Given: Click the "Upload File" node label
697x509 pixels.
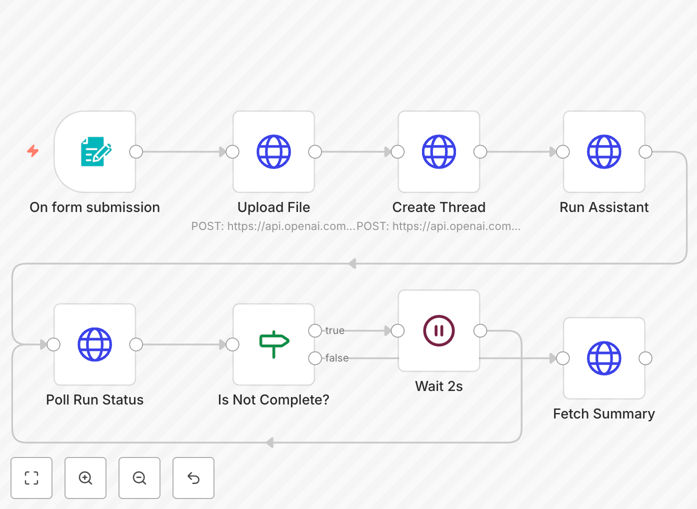Looking at the screenshot, I should tap(274, 207).
